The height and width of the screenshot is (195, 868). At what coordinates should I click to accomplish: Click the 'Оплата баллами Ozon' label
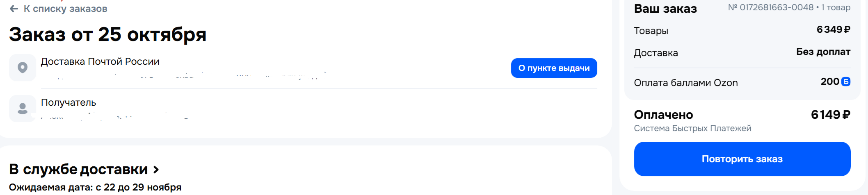(x=685, y=83)
